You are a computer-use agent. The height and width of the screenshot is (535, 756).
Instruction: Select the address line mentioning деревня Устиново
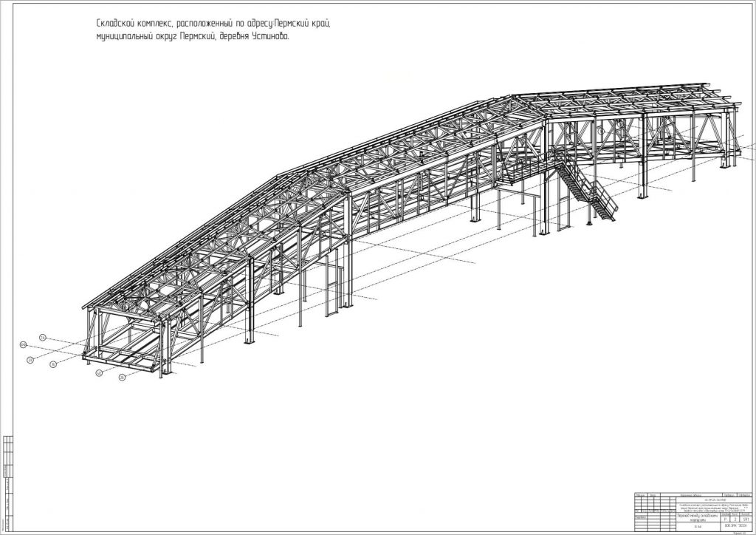tap(193, 37)
